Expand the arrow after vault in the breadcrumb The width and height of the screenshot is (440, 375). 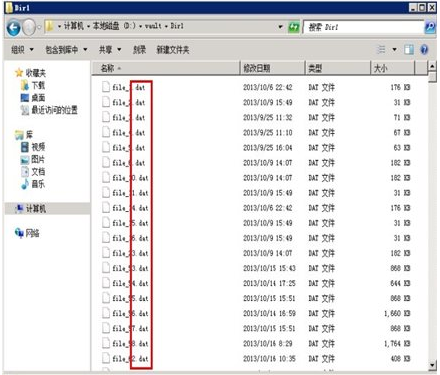[166, 26]
